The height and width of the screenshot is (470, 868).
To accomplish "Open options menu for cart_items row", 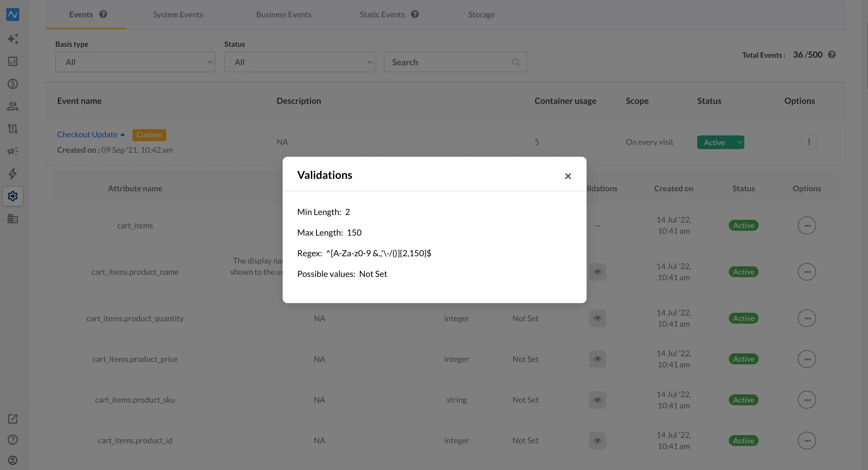I will tap(807, 225).
